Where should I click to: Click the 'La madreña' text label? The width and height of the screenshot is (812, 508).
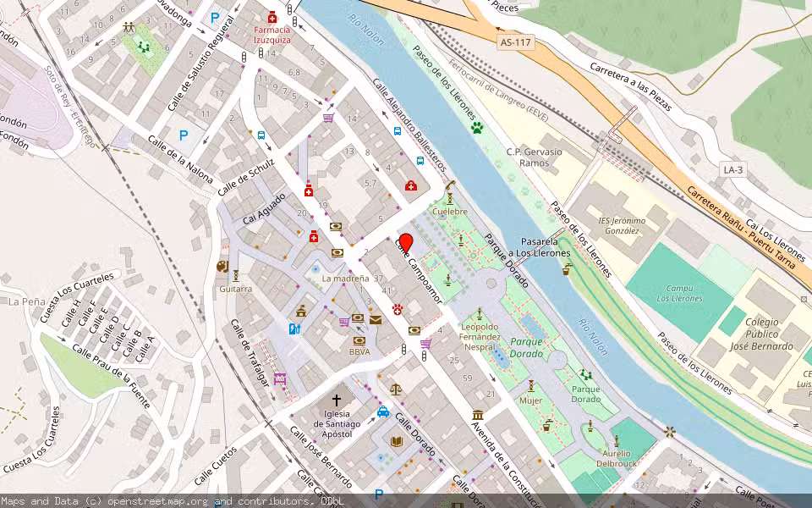[345, 279]
